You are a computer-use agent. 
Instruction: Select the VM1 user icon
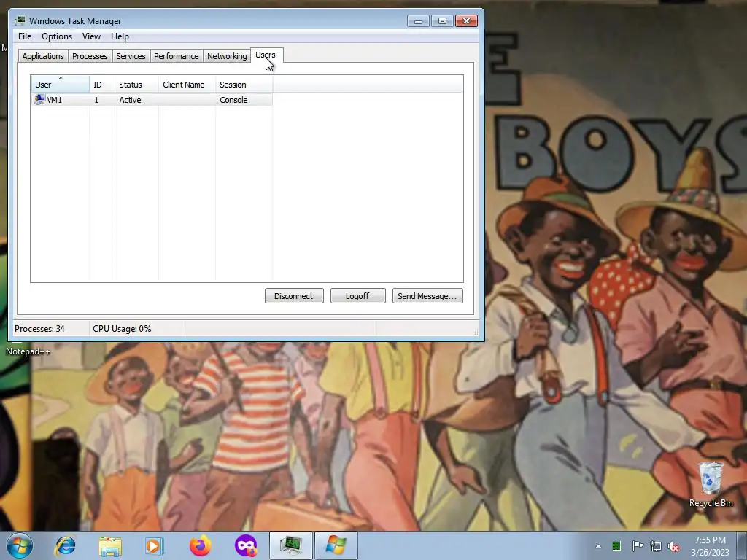point(39,99)
